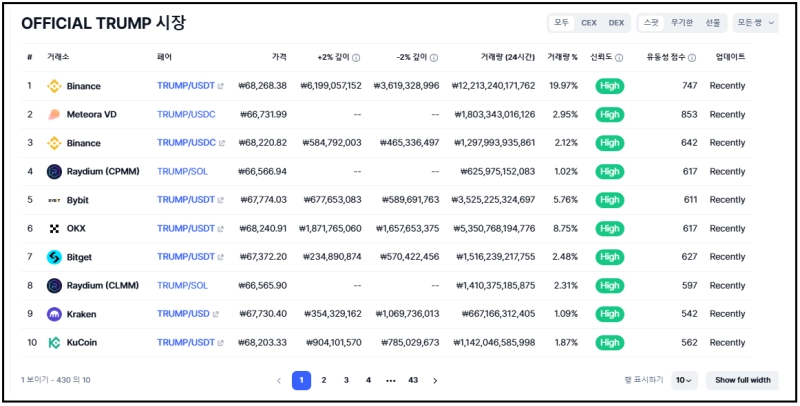Click external link icon in Kraken row
The image size is (800, 406).
coord(215,314)
